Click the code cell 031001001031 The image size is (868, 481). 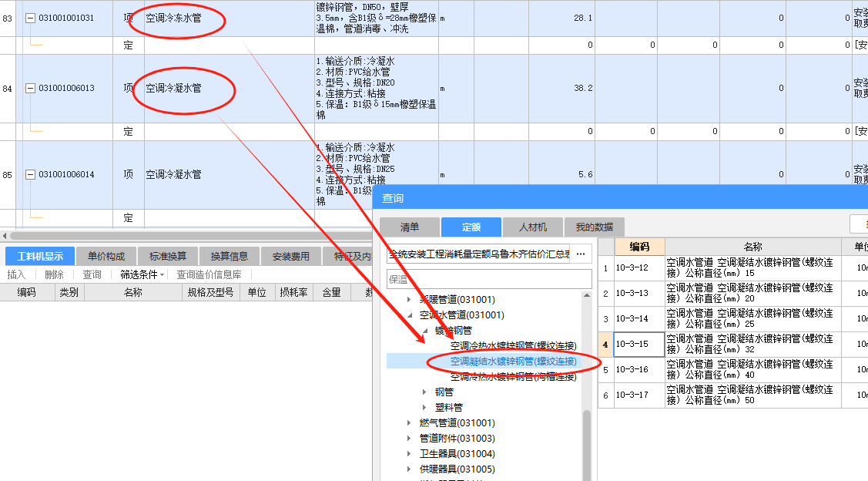(x=67, y=18)
